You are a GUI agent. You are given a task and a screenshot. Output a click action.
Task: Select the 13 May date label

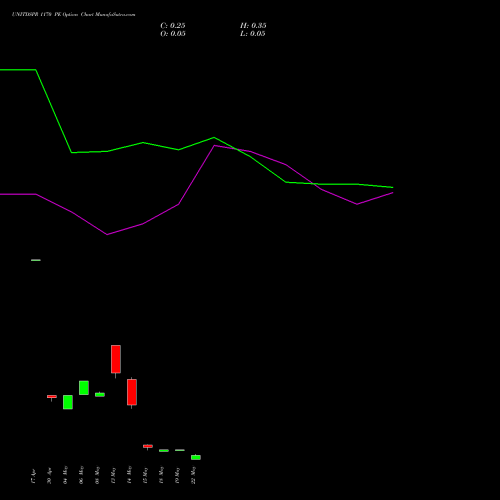[113, 475]
